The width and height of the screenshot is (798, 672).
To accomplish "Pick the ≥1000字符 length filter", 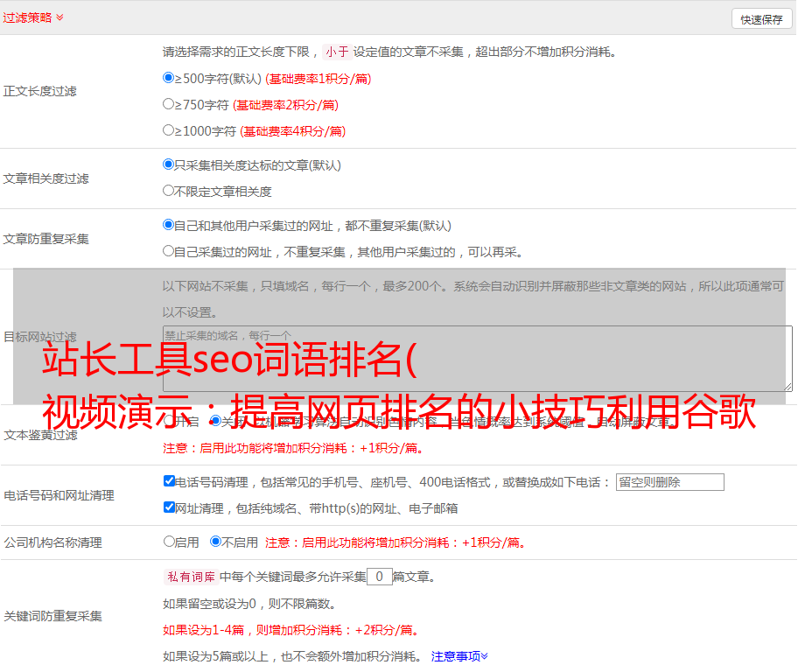I will (169, 130).
